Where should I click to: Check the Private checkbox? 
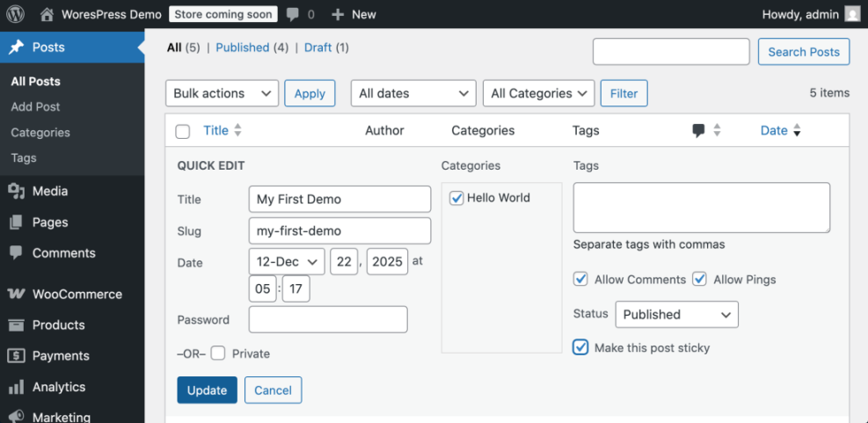pyautogui.click(x=218, y=354)
